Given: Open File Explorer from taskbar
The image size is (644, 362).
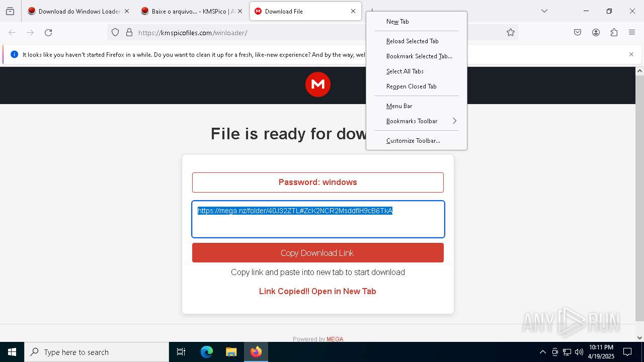Looking at the screenshot, I should 231,352.
